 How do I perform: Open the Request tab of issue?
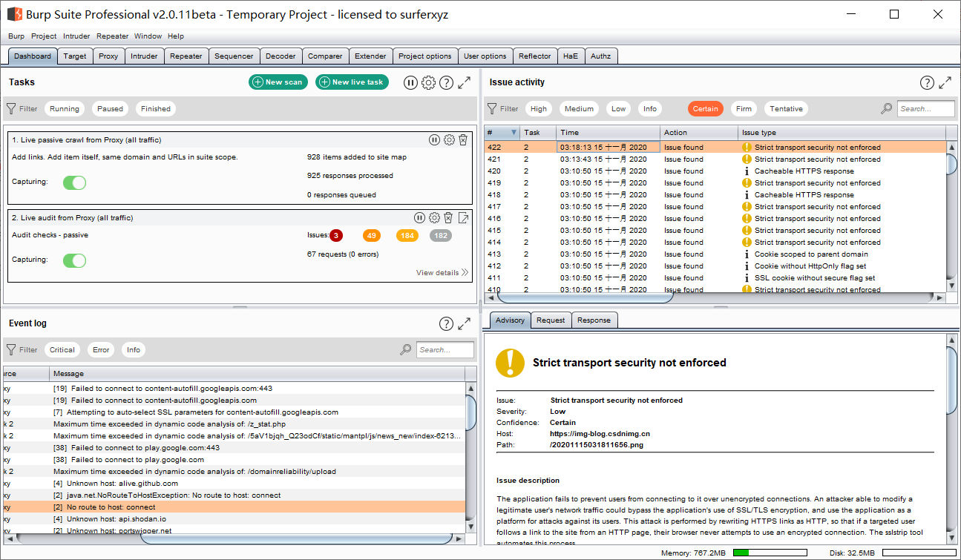tap(551, 320)
